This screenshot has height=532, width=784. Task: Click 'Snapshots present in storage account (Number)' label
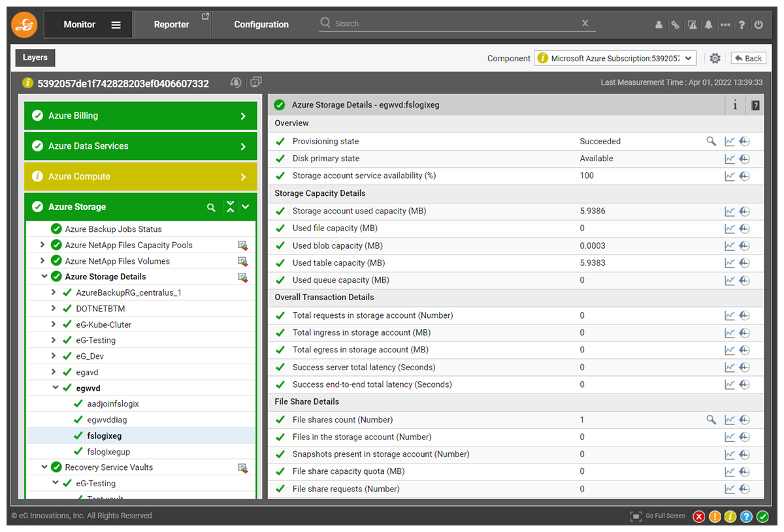coord(381,454)
